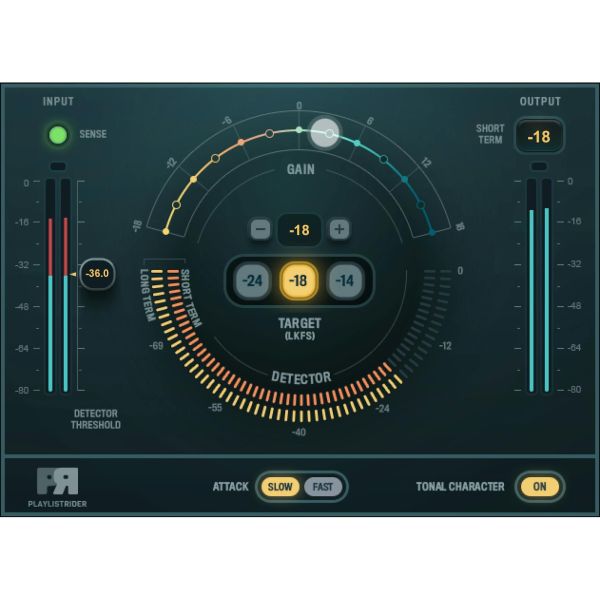Select the -24 LKFS target preset
Image resolution: width=600 pixels, height=600 pixels.
[x=252, y=281]
